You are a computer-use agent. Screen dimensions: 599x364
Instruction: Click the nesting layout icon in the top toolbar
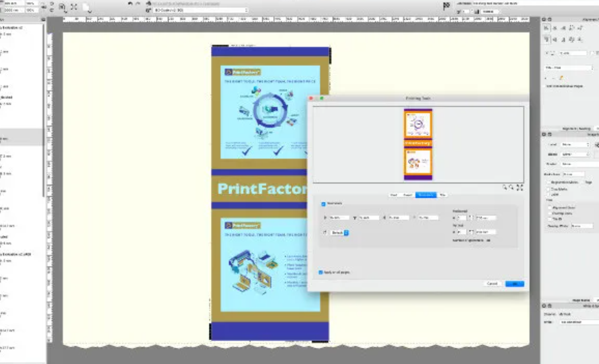click(x=62, y=7)
